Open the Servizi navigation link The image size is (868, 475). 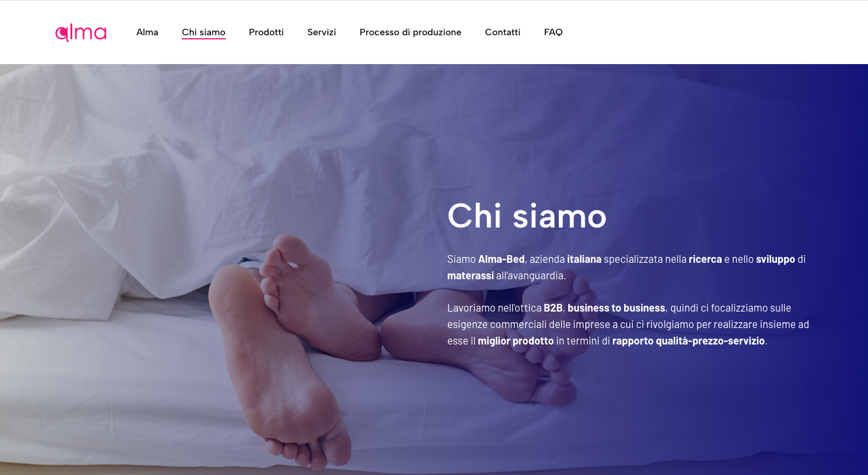(321, 32)
